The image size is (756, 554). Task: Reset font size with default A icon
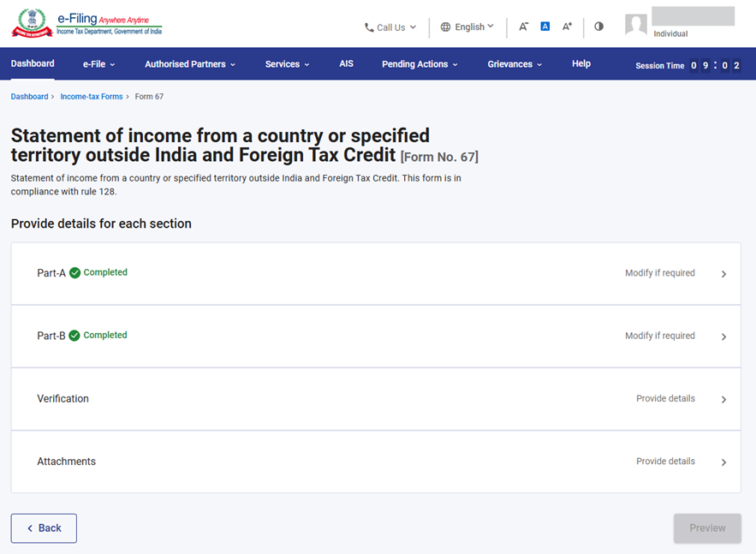coord(545,27)
